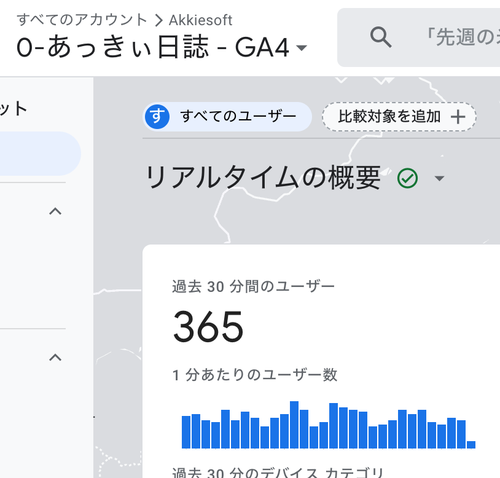Select the すべてのユーザー segment chip
This screenshot has width=500, height=478.
pos(227,116)
